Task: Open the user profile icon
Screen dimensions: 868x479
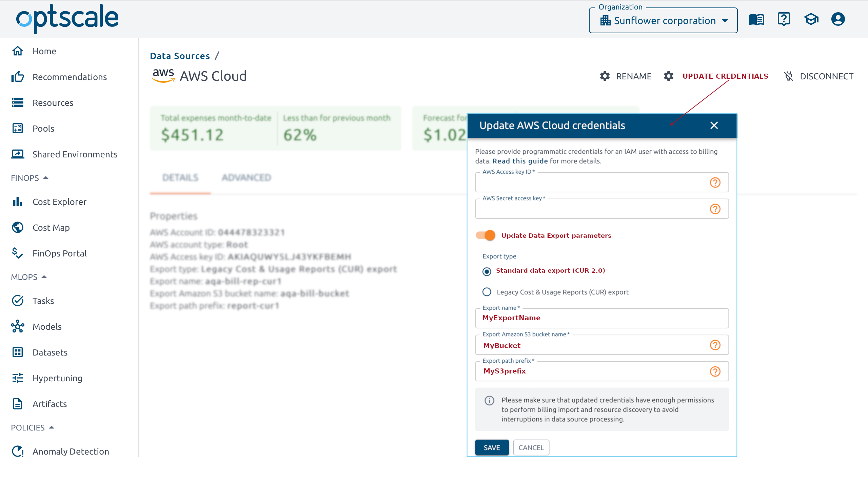Action: point(838,19)
